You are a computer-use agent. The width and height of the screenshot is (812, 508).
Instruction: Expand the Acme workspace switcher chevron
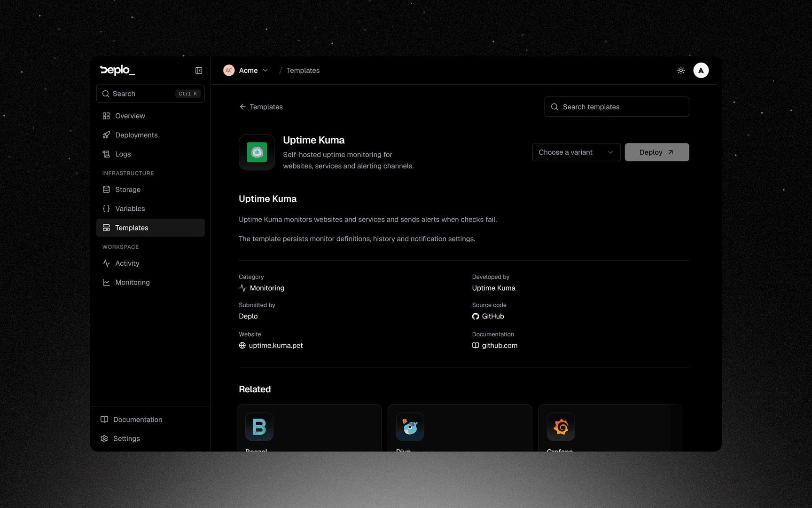[x=265, y=71]
